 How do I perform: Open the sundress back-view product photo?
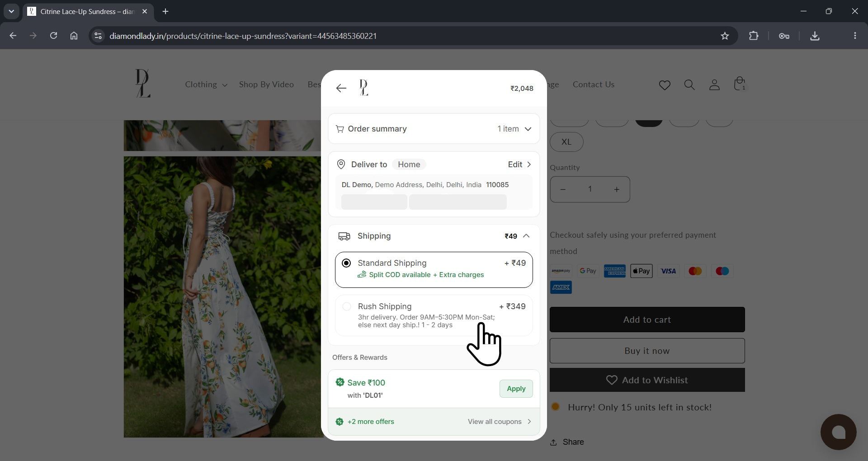(x=222, y=297)
